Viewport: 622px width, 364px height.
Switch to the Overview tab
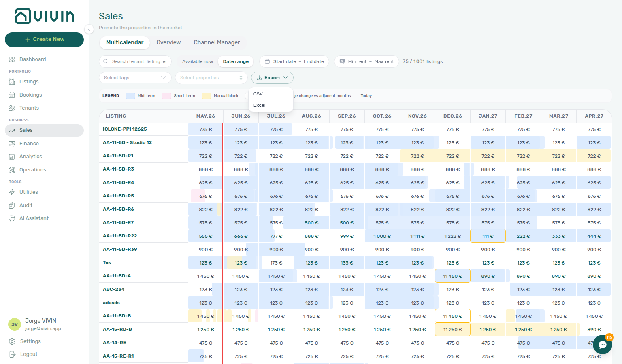pos(168,42)
